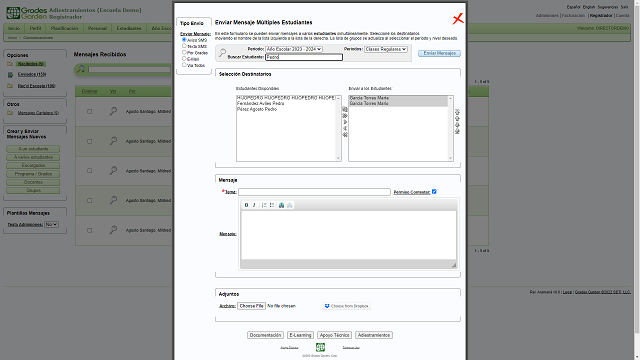Click the folder icon next to Mensajes Cartelera

coord(10,113)
